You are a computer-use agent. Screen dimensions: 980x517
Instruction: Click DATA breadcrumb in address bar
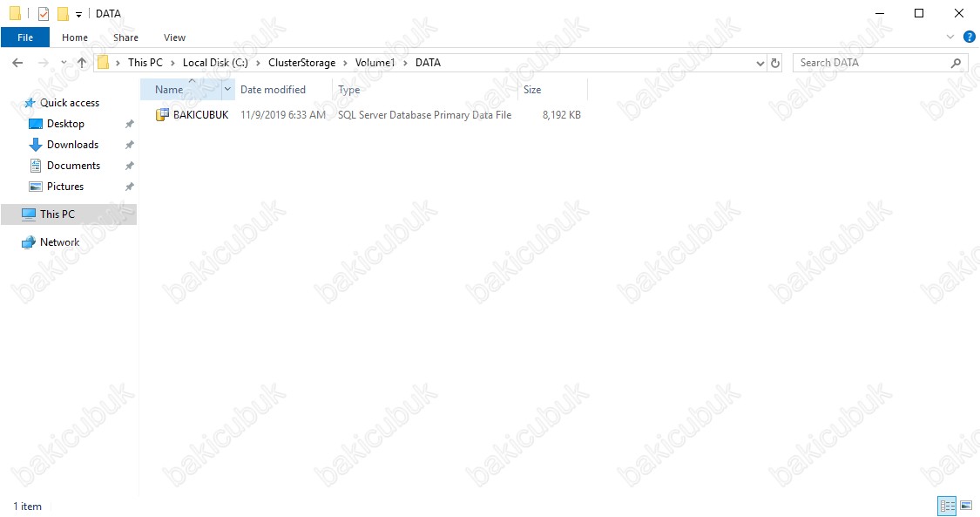(428, 63)
